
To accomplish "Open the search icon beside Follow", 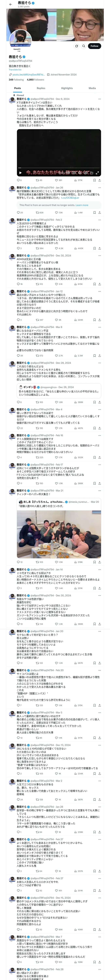I will point(83,46).
